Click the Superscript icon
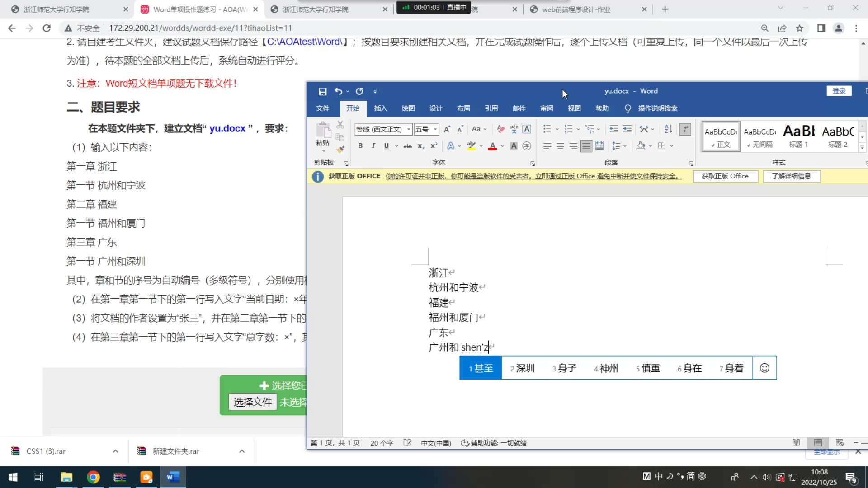Viewport: 868px width, 488px height. pos(434,146)
